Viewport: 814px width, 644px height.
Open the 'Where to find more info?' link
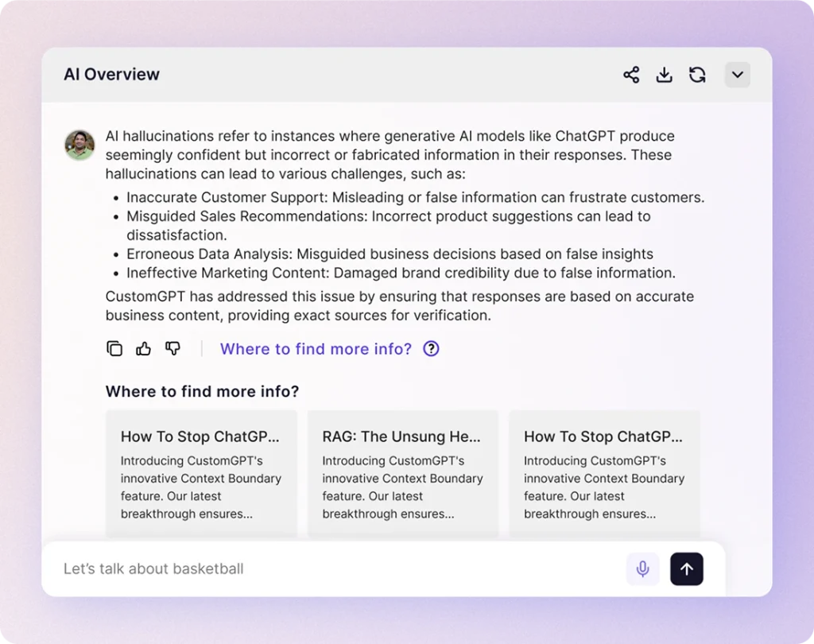(316, 349)
